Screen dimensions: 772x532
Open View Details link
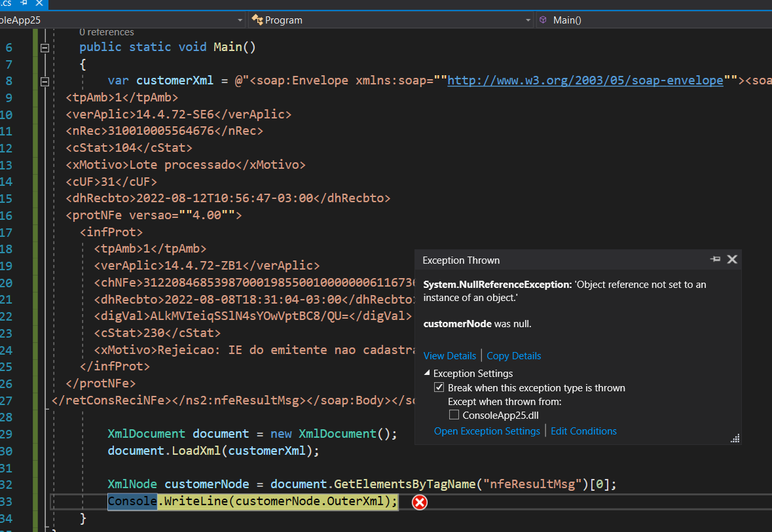click(x=449, y=356)
